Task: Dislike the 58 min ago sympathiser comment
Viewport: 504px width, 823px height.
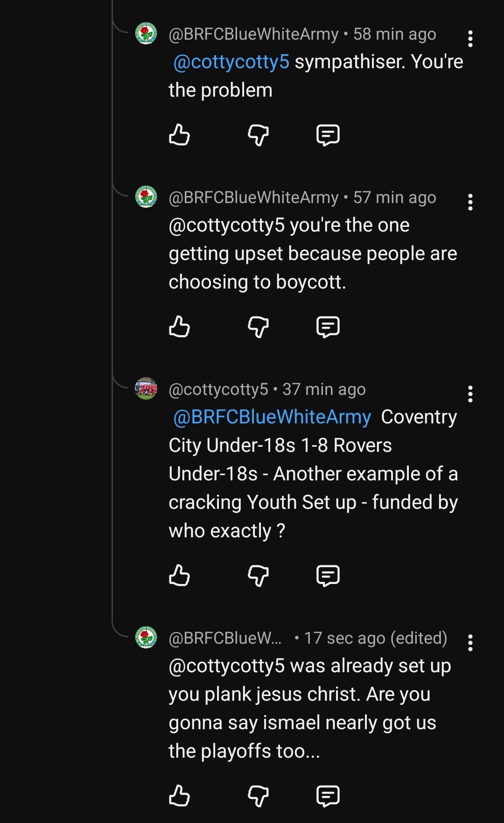Action: [x=258, y=135]
